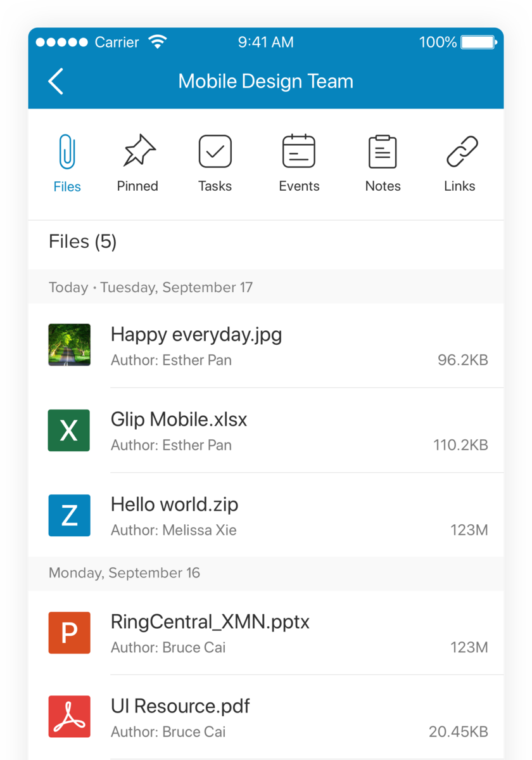The width and height of the screenshot is (532, 760).
Task: Open the Happy everyday.jpg image thumbnail
Action: coord(69,345)
